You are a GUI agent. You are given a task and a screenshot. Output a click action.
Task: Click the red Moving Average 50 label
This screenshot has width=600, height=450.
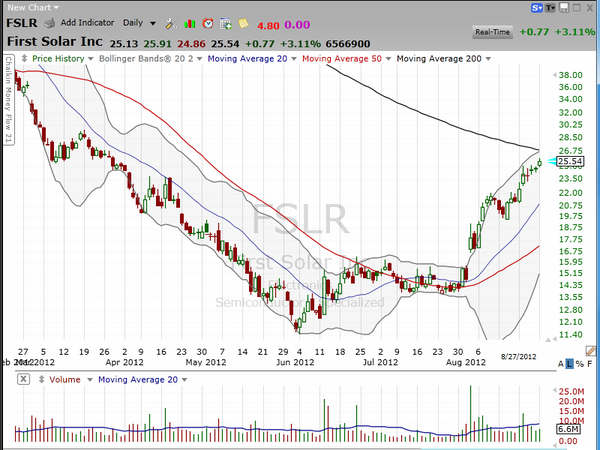pyautogui.click(x=342, y=59)
